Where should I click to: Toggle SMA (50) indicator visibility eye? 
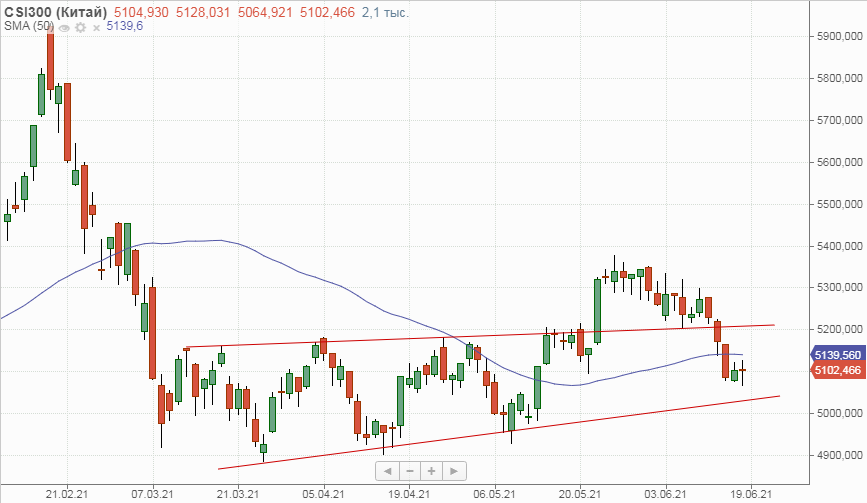[x=64, y=28]
